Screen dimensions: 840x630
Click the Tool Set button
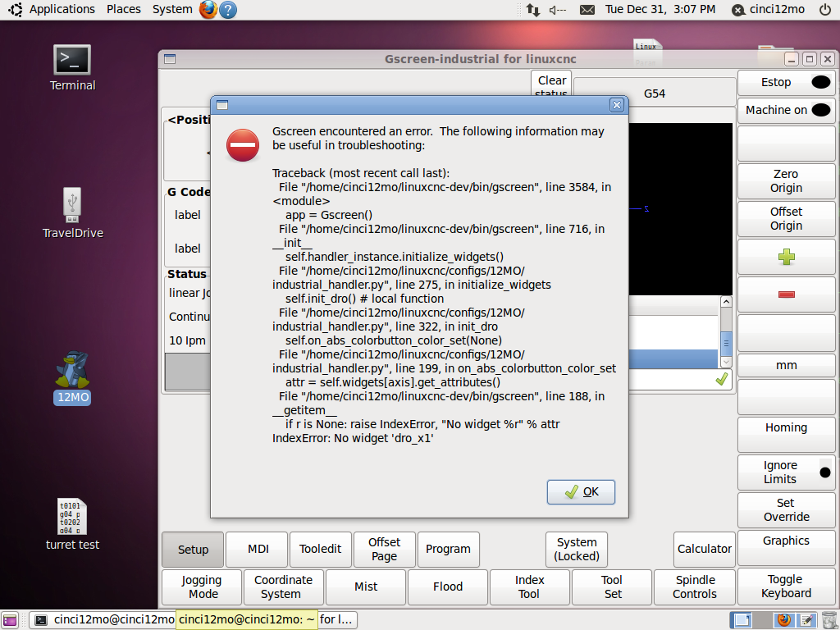612,587
